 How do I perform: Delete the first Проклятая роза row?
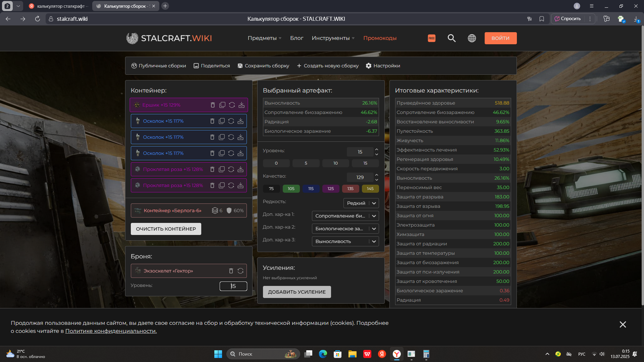212,169
